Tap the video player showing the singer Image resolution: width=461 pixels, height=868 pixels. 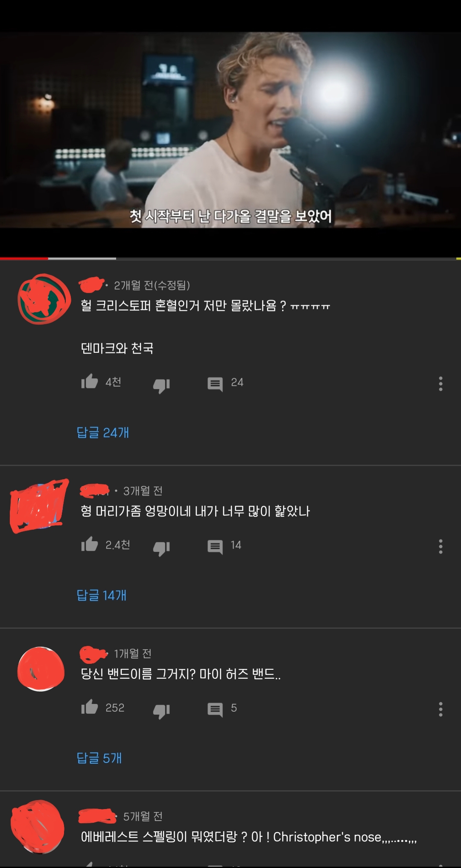230,130
